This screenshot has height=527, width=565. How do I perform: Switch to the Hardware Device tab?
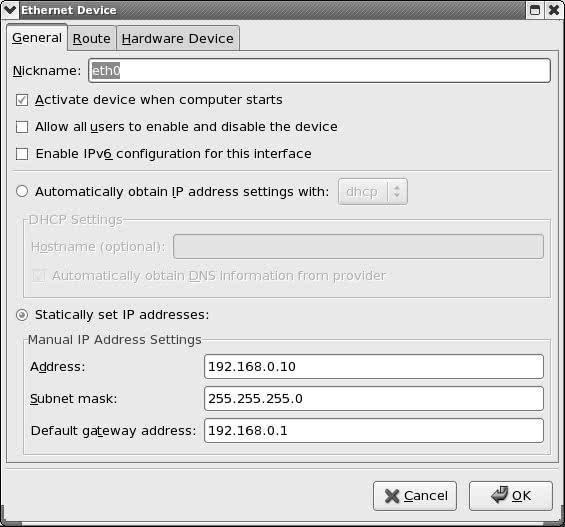tap(178, 38)
